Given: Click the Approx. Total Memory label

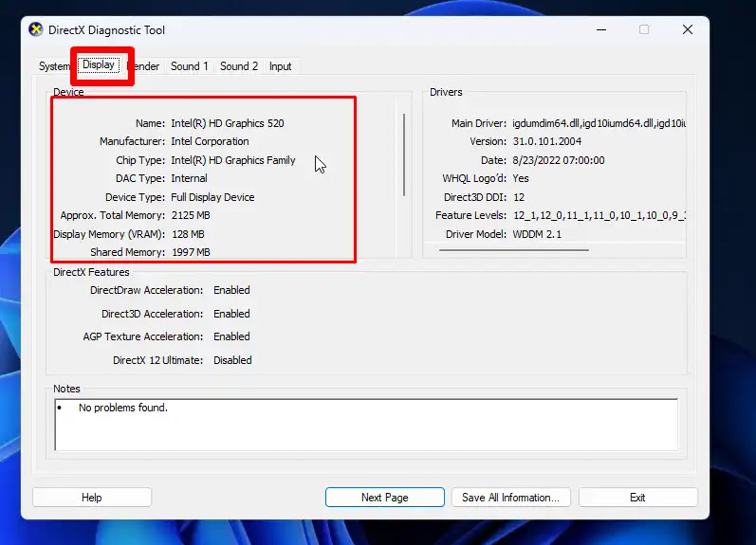Looking at the screenshot, I should tap(112, 215).
